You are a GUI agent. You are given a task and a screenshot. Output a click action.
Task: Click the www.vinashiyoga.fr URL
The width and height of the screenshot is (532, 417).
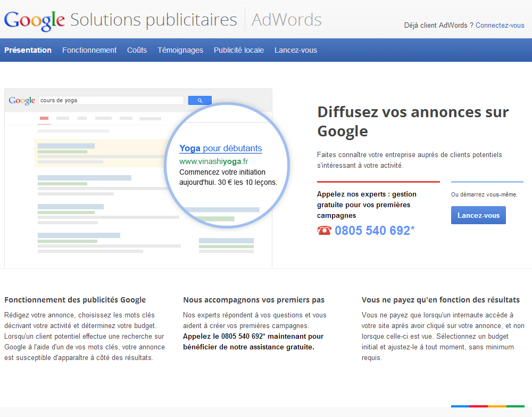click(214, 161)
